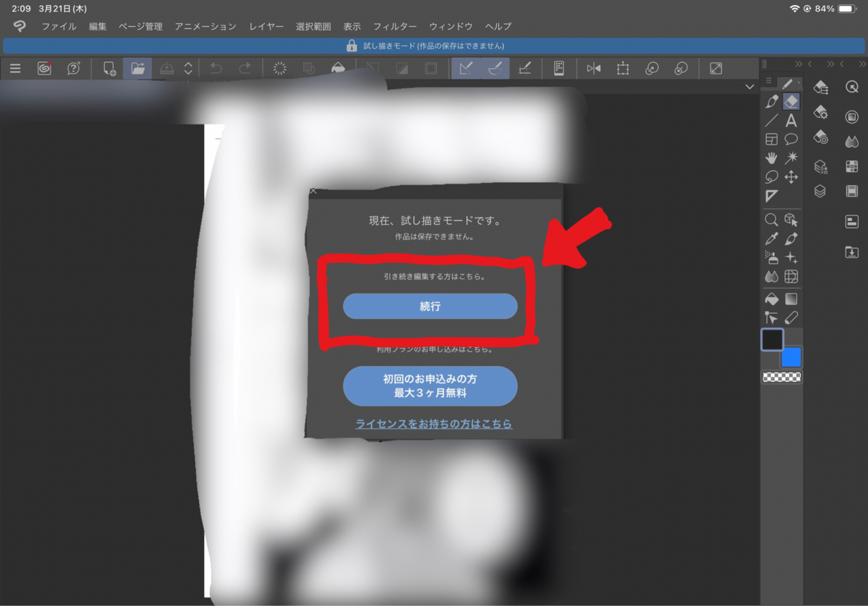This screenshot has width=868, height=606.
Task: Expand the canvas tab dropdown chevron
Action: pos(749,87)
